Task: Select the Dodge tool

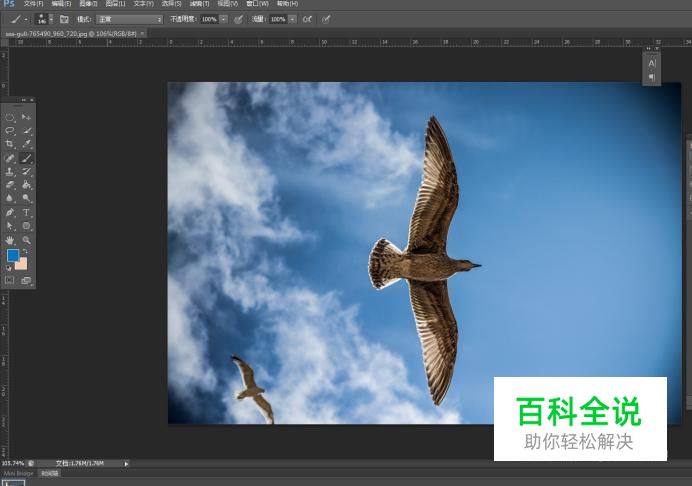Action: pos(26,198)
